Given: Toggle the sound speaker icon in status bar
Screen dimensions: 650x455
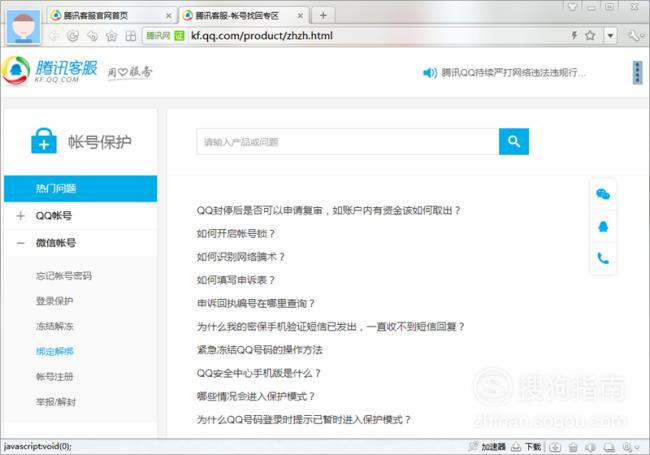Looking at the screenshot, I should pyautogui.click(x=590, y=447).
